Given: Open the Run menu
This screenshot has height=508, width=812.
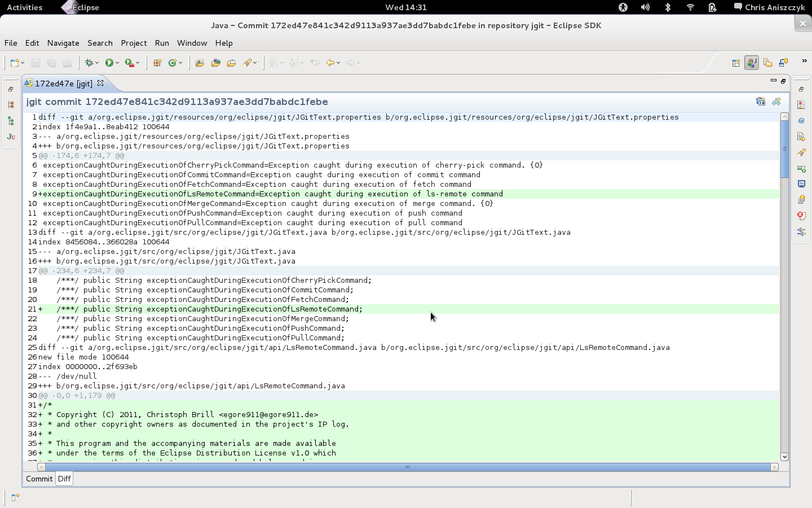Looking at the screenshot, I should tap(162, 43).
